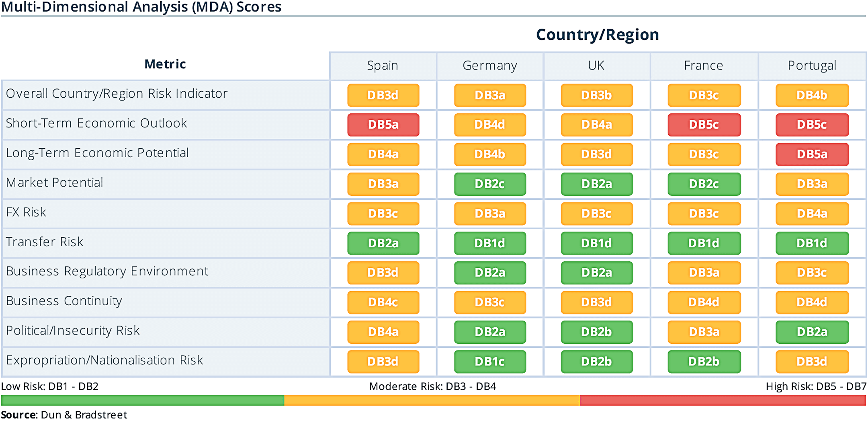Click Spain's Business Continuity badge DB4c

tap(383, 302)
